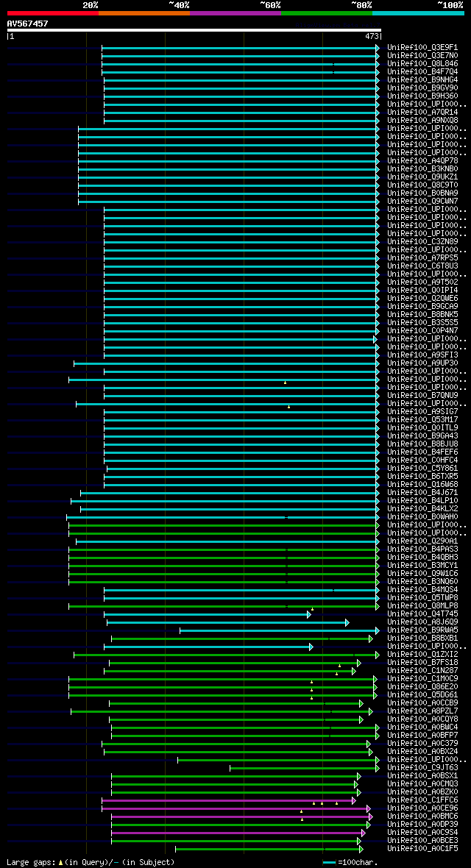Select the UniRef100_A0DP39 label
The width and height of the screenshot is (471, 868).
(422, 825)
